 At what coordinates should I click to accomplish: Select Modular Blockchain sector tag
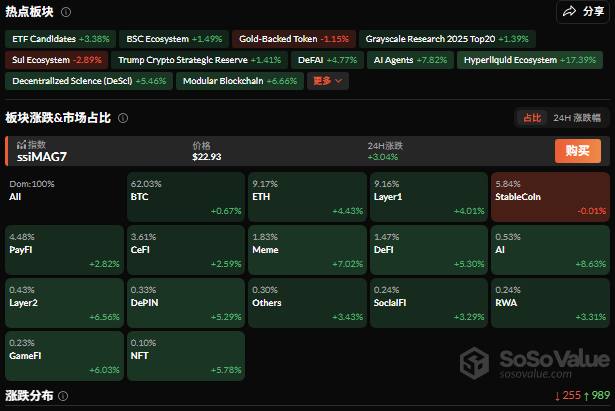pos(240,81)
